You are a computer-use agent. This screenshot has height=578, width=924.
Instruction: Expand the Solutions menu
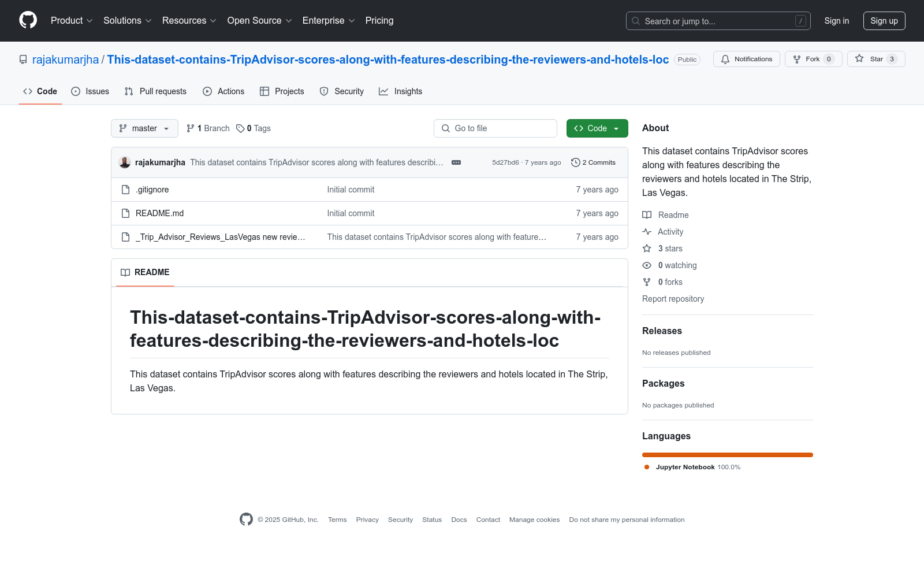point(128,21)
